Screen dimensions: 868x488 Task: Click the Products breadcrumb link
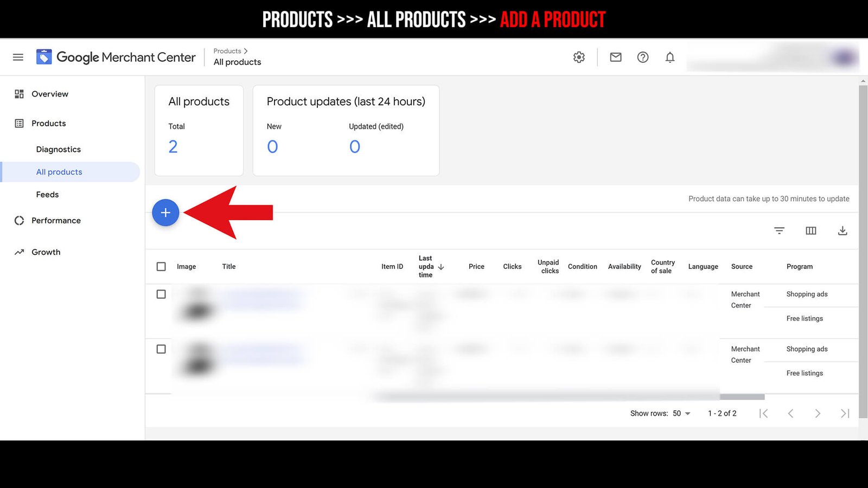227,51
